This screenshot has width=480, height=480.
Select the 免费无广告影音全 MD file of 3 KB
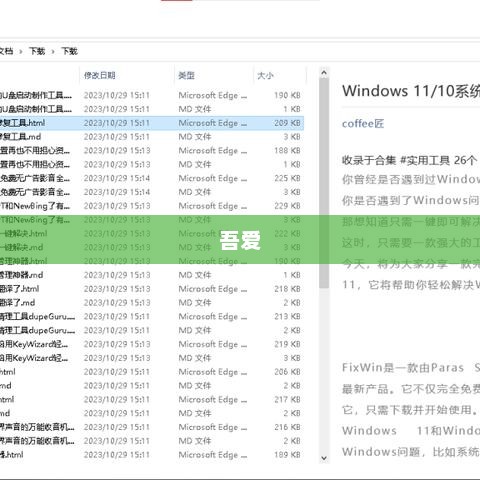point(152,192)
